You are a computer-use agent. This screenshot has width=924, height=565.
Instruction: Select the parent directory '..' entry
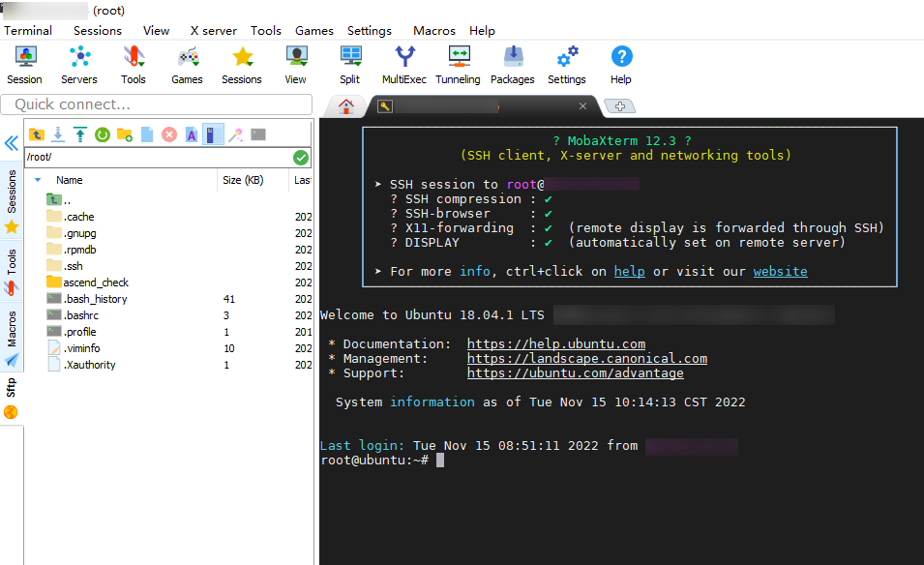click(59, 200)
